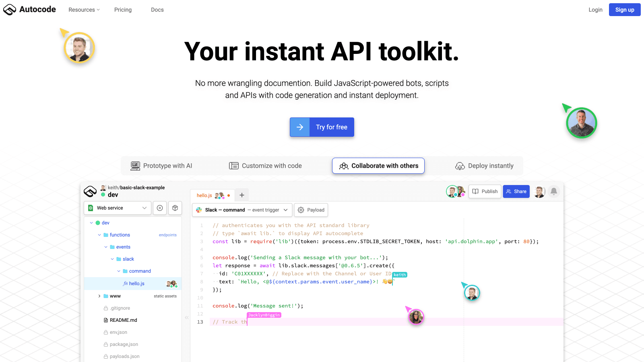Click the blue Share button
Viewport: 644px width, 362px height.
(516, 191)
